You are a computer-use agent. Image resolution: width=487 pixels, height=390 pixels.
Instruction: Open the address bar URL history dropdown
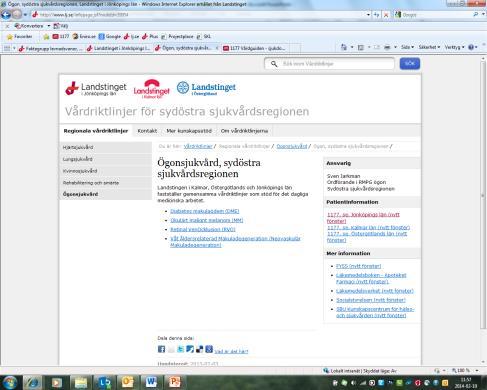[x=368, y=15]
